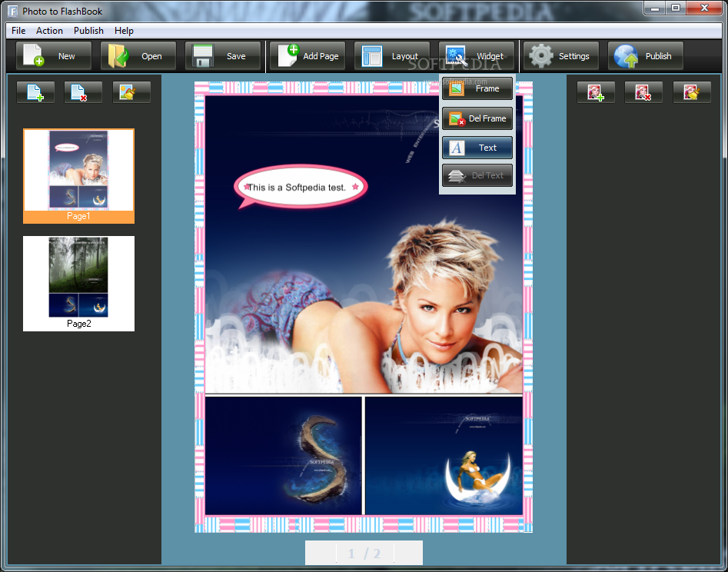Save the project using the Save toolbar button
The image size is (728, 572).
click(223, 56)
